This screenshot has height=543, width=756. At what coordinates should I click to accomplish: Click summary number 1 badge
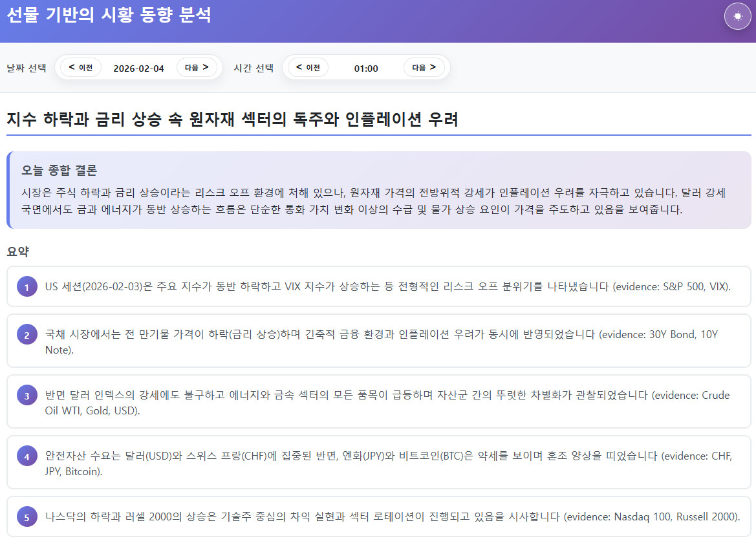(x=27, y=286)
